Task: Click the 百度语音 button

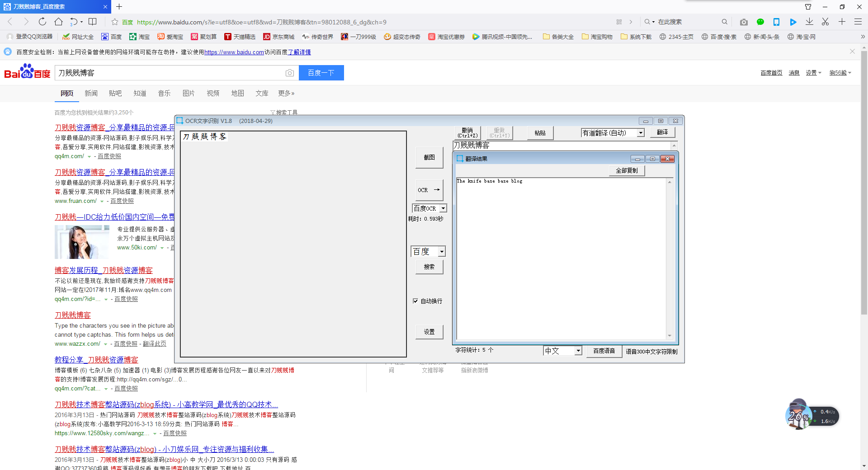Action: click(x=604, y=351)
